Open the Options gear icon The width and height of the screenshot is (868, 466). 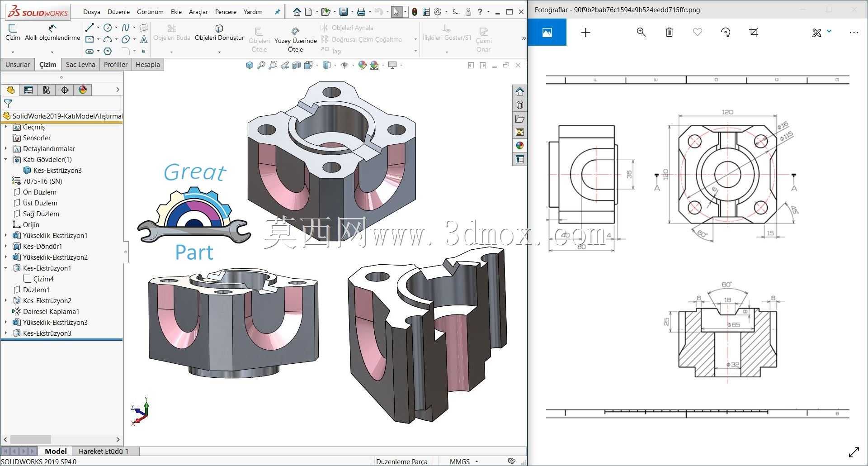click(438, 12)
